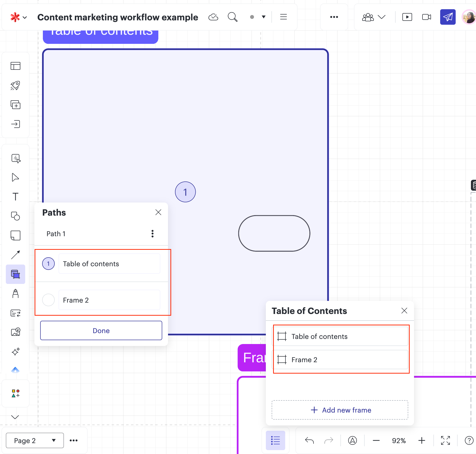Click the import arrow icon

(15, 124)
